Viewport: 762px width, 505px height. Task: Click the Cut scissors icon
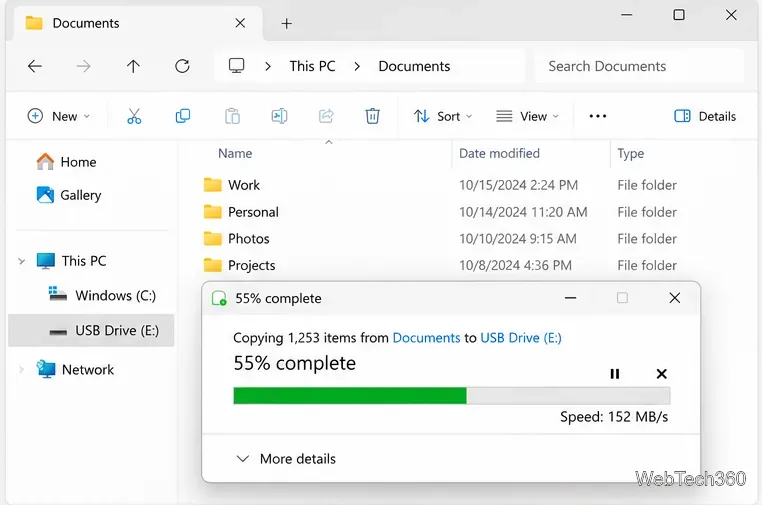tap(134, 116)
